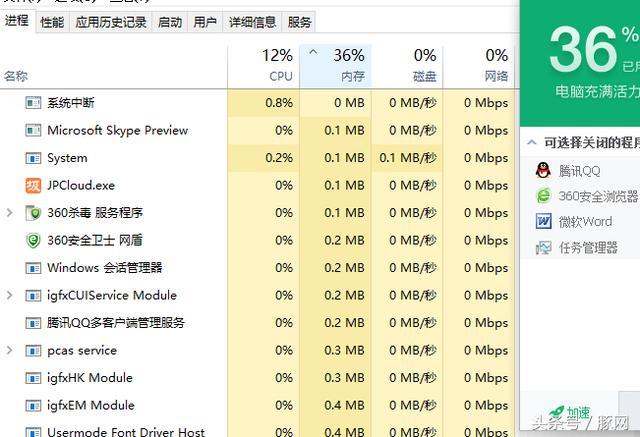Open the 详细信息 tab
Viewport: 640px width, 437px height.
(x=252, y=22)
